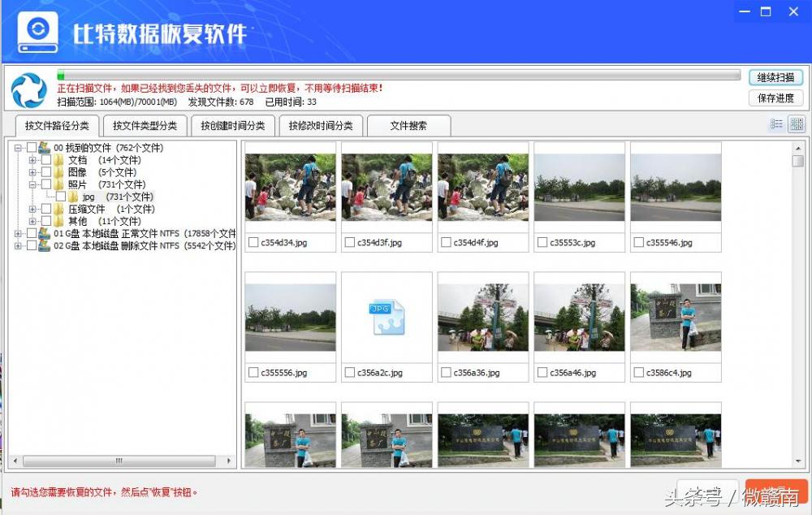Switch to thumbnail grid view mode
The width and height of the screenshot is (812, 515).
pyautogui.click(x=797, y=123)
